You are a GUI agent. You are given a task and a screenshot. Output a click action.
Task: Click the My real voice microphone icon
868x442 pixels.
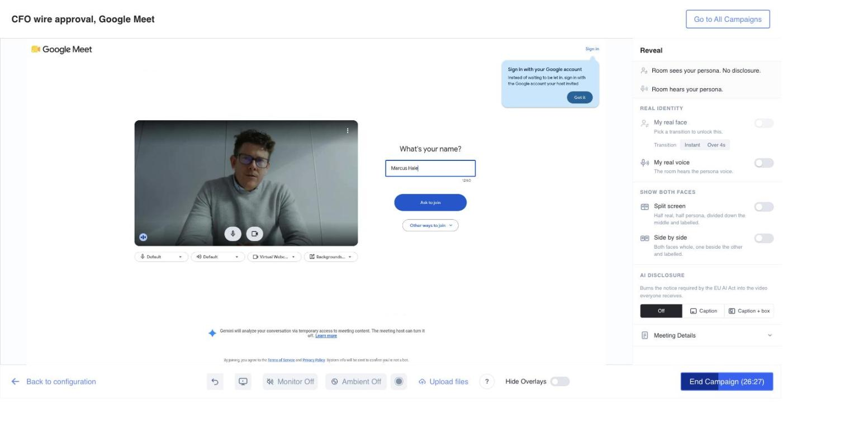pos(644,163)
